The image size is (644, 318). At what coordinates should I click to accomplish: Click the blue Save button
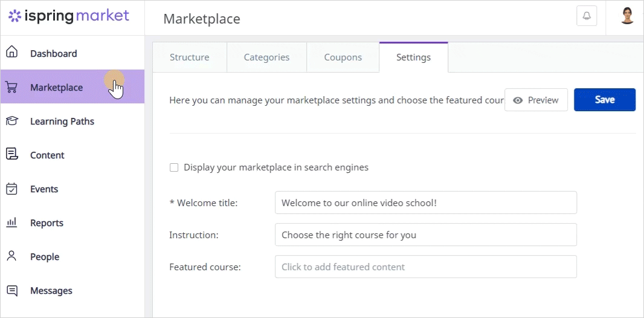point(605,100)
